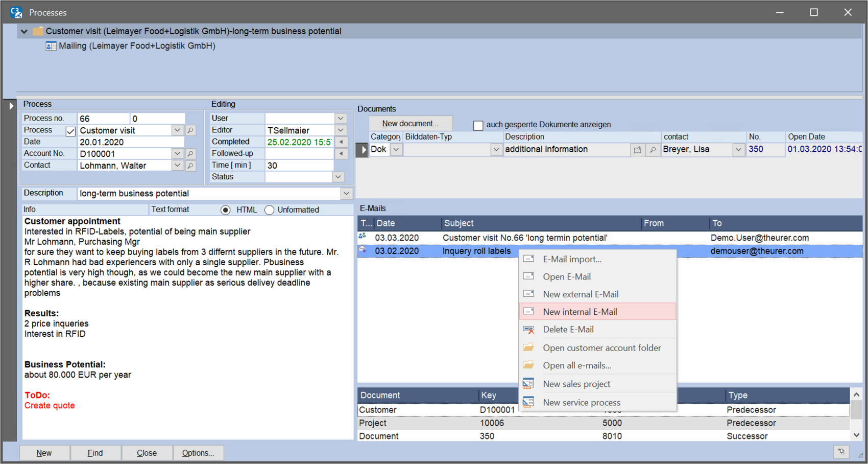
Task: Choose 'New sales project' menu entry
Action: (597, 384)
